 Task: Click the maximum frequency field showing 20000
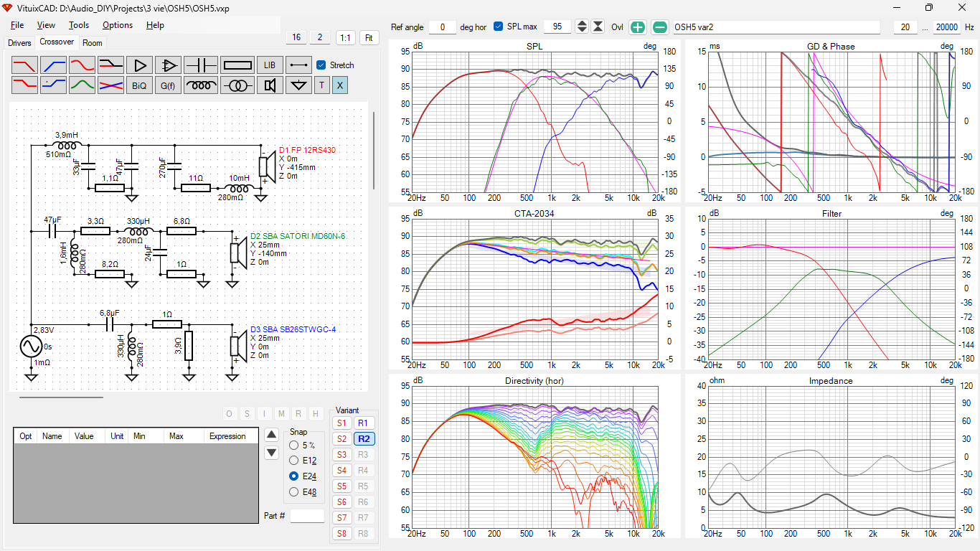[x=947, y=27]
